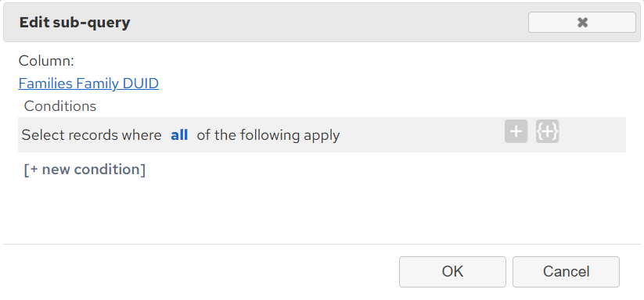Screen dimensions: 644x300
Task: Cancel editing the sub-query
Action: click(x=566, y=272)
